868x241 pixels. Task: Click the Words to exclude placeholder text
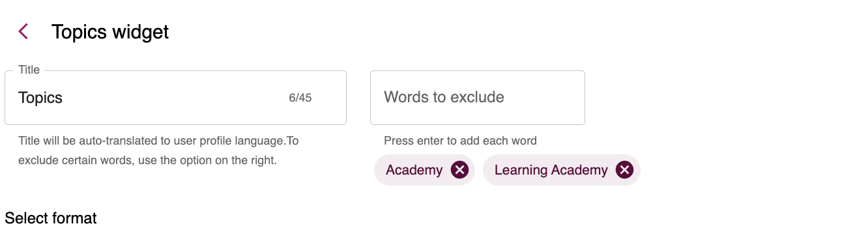pyautogui.click(x=444, y=97)
